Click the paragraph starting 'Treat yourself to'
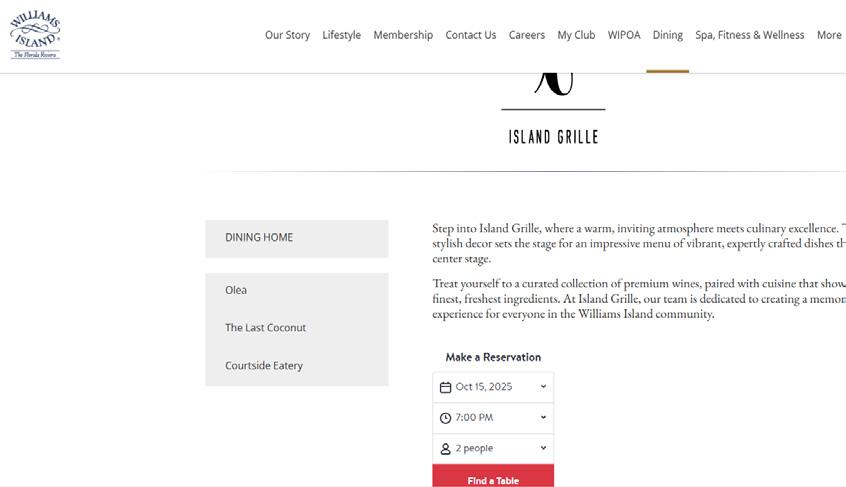 [x=639, y=298]
